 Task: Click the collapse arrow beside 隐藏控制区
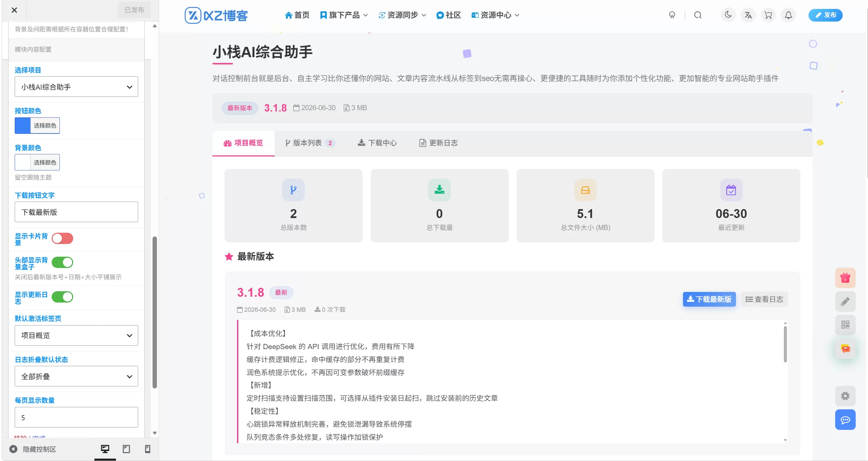tap(13, 449)
